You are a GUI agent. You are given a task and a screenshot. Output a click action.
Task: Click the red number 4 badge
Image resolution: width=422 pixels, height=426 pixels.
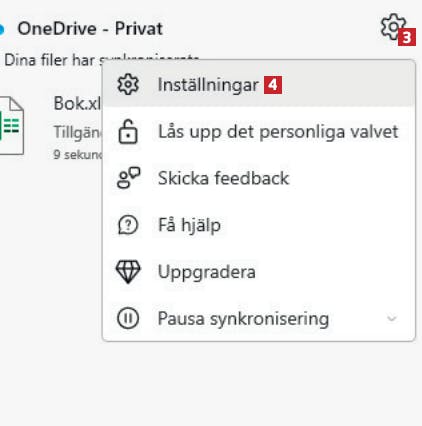click(x=273, y=85)
